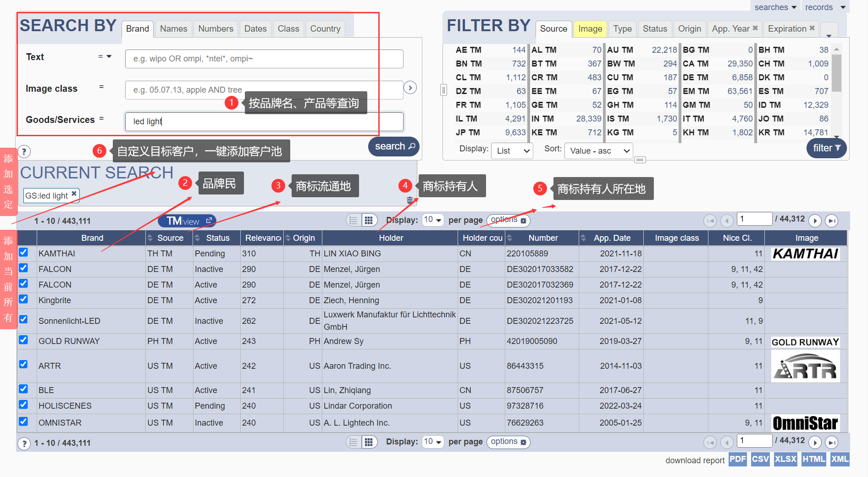Open the records dropdown menu
The image size is (868, 477).
(825, 7)
